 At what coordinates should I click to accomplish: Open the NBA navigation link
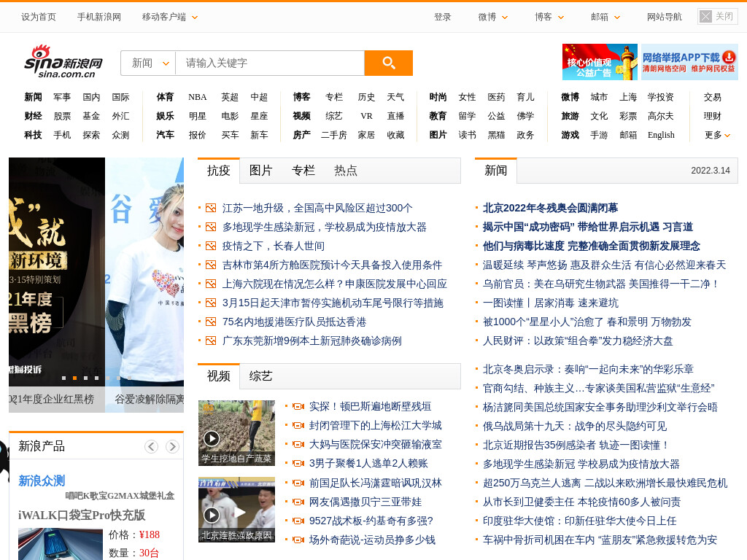[197, 97]
